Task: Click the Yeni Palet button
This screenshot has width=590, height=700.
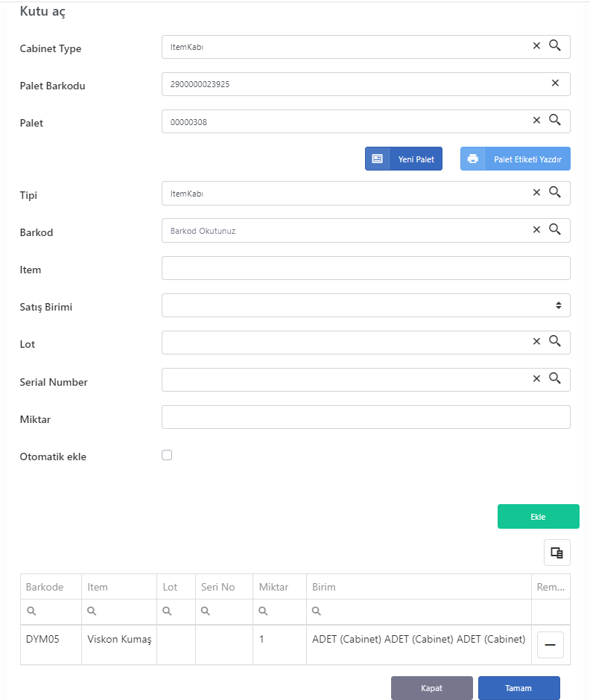Action: point(404,159)
